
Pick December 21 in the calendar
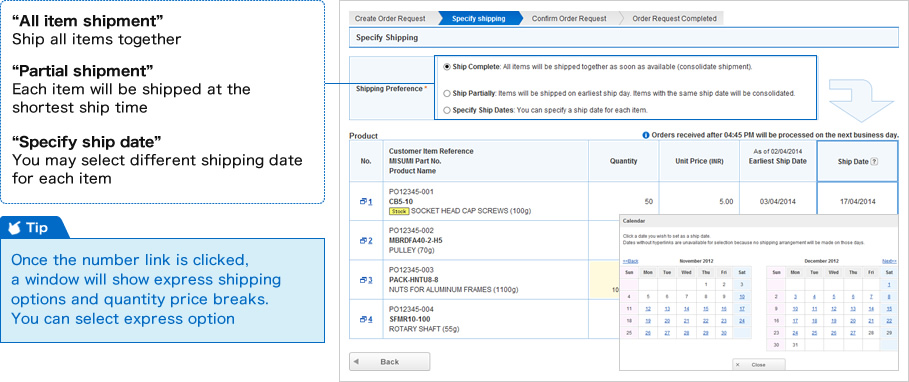871,321
